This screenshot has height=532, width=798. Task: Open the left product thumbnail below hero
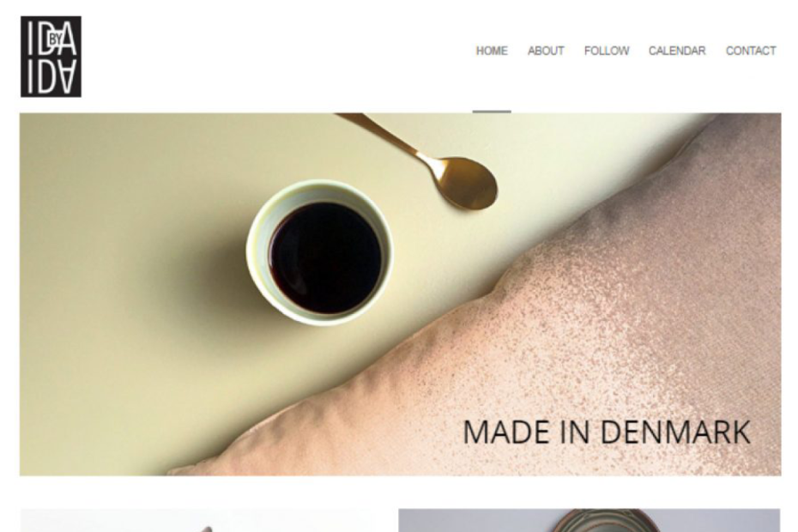[196, 520]
